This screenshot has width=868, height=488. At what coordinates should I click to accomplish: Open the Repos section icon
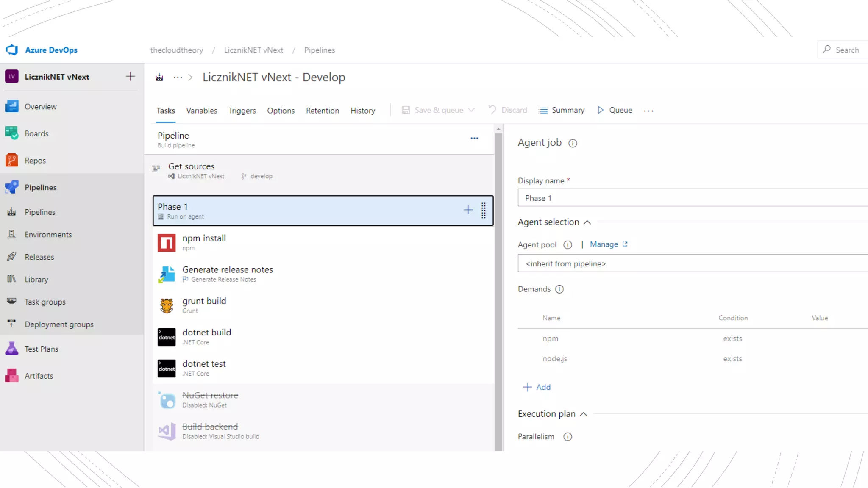point(12,160)
